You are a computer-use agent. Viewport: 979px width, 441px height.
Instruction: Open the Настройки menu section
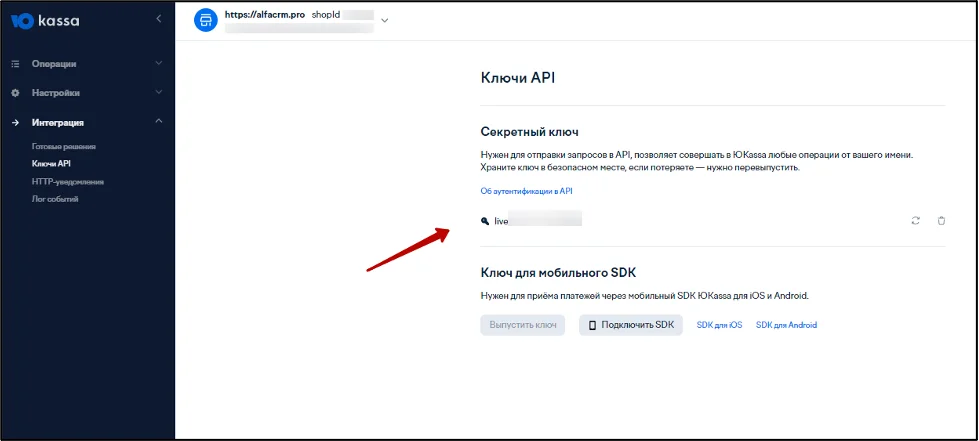(x=56, y=93)
